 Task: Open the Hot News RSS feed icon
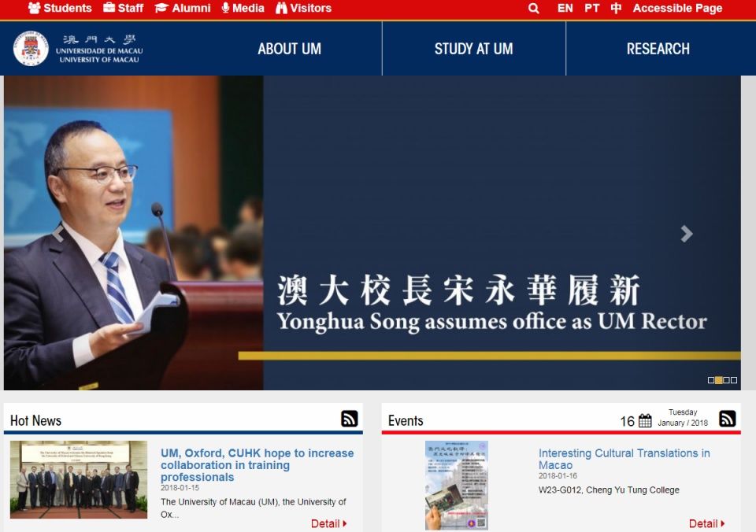pos(349,419)
